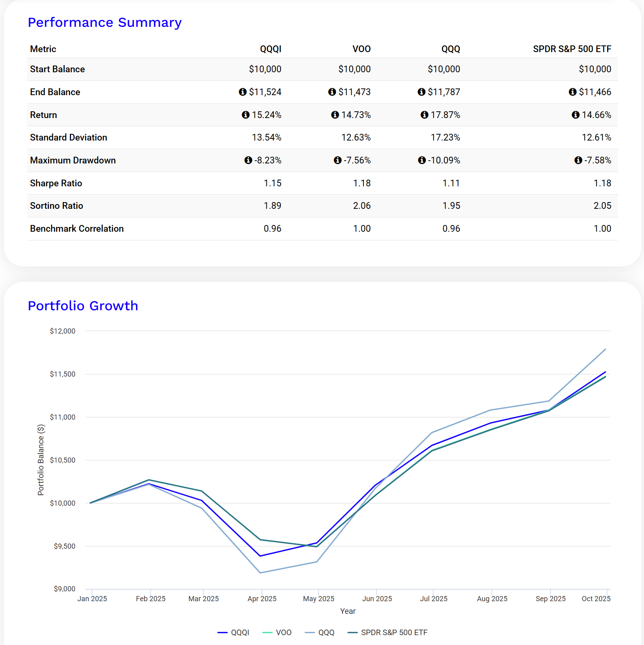Click QQQ line low point at Apr 2025
This screenshot has height=645, width=644.
260,573
